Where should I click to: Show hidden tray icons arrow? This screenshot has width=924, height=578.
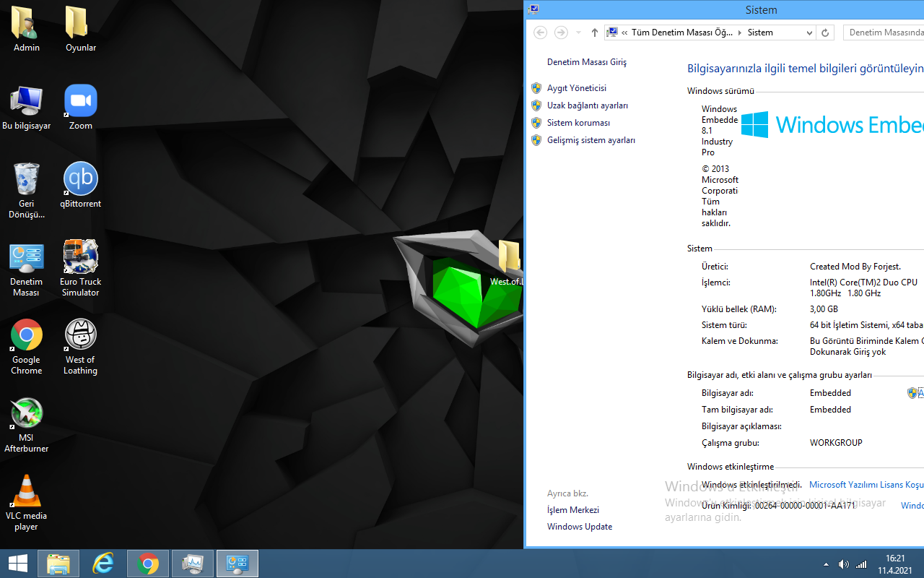click(826, 564)
